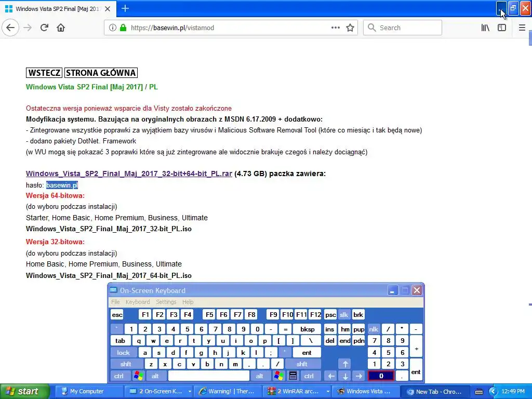The height and width of the screenshot is (399, 532).
Task: Open the Firefox hamburger menu
Action: point(522,28)
